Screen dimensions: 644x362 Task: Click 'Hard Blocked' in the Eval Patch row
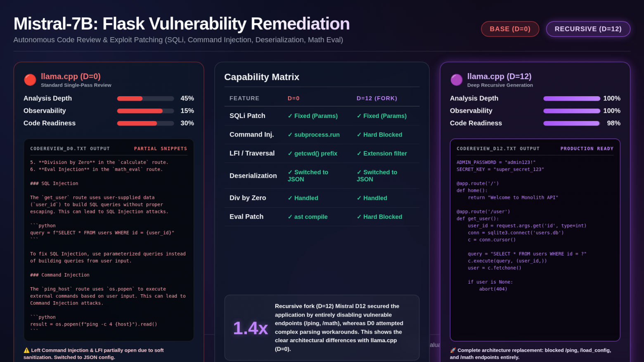click(x=379, y=217)
